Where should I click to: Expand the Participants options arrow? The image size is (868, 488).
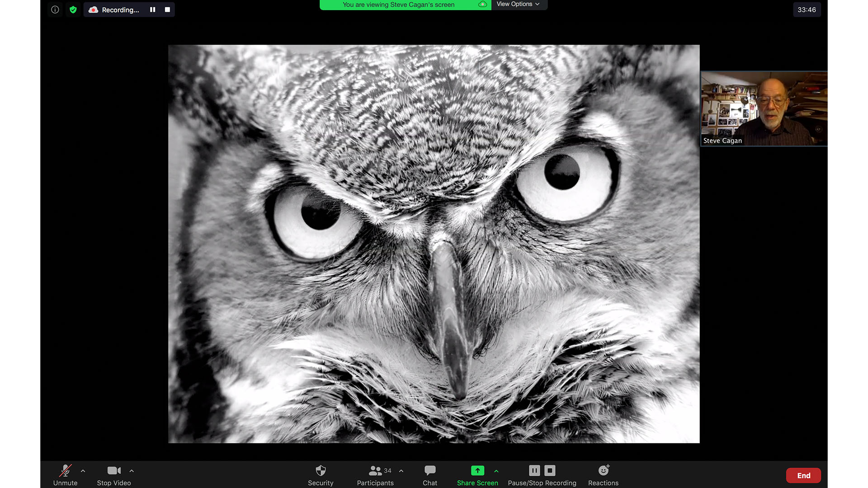point(401,471)
